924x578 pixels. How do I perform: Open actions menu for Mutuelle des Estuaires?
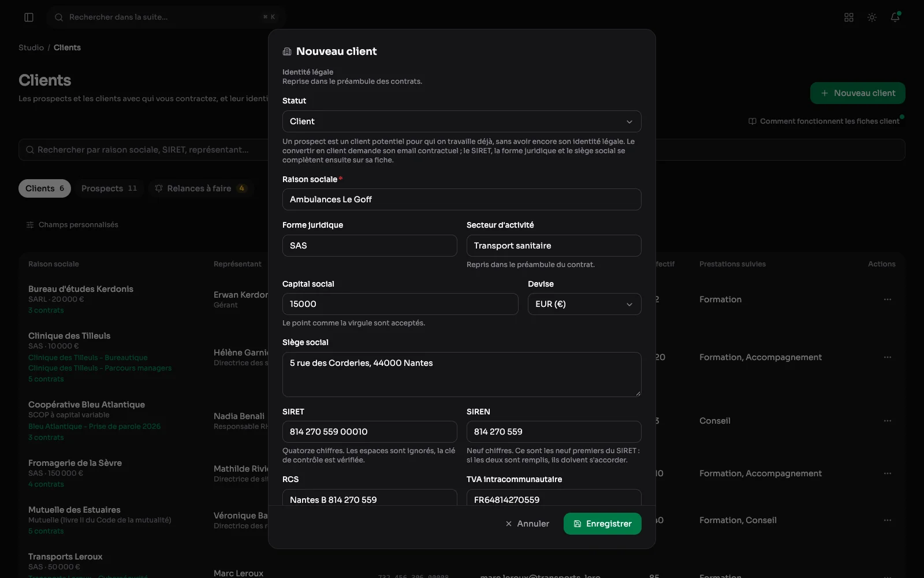click(x=888, y=520)
